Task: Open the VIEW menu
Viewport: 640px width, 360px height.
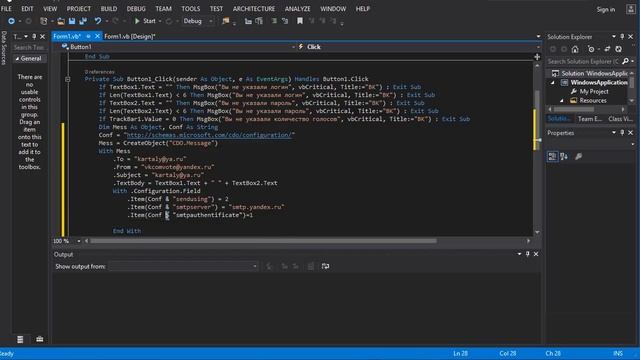Action: tap(50, 9)
